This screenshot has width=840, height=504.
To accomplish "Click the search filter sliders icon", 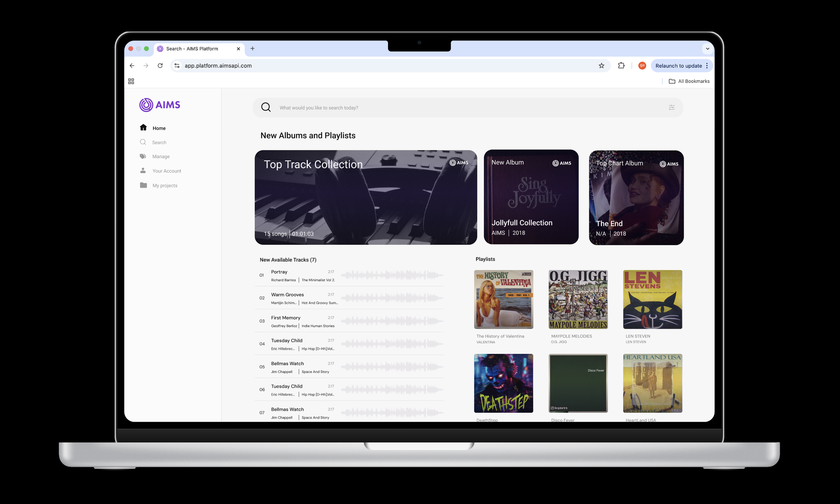I will point(671,107).
